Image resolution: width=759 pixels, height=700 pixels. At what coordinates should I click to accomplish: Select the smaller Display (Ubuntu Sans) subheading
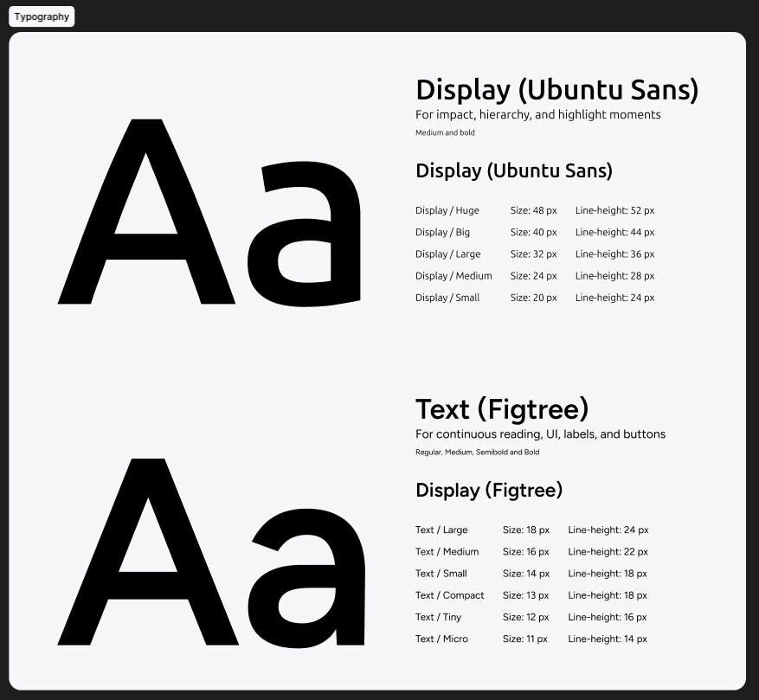(514, 170)
